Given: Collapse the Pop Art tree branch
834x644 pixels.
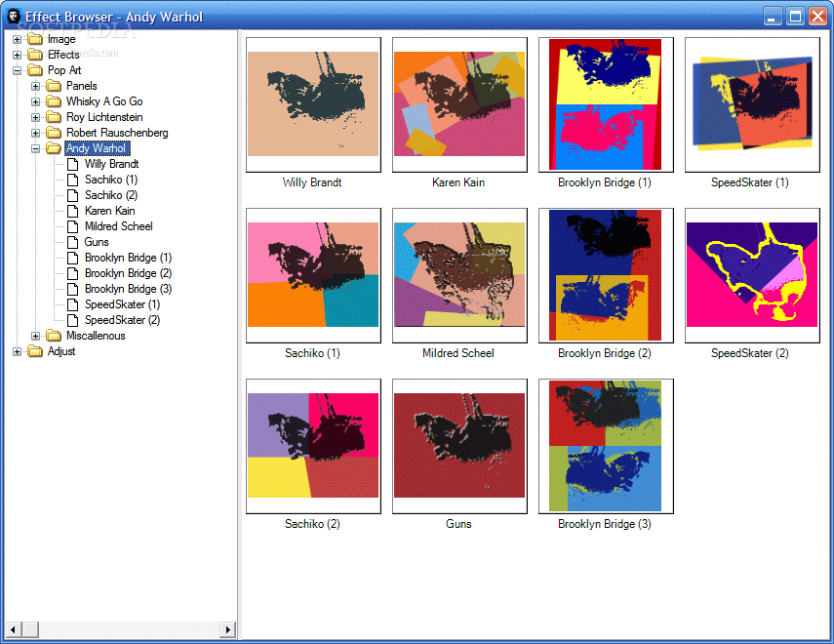Looking at the screenshot, I should click(18, 70).
